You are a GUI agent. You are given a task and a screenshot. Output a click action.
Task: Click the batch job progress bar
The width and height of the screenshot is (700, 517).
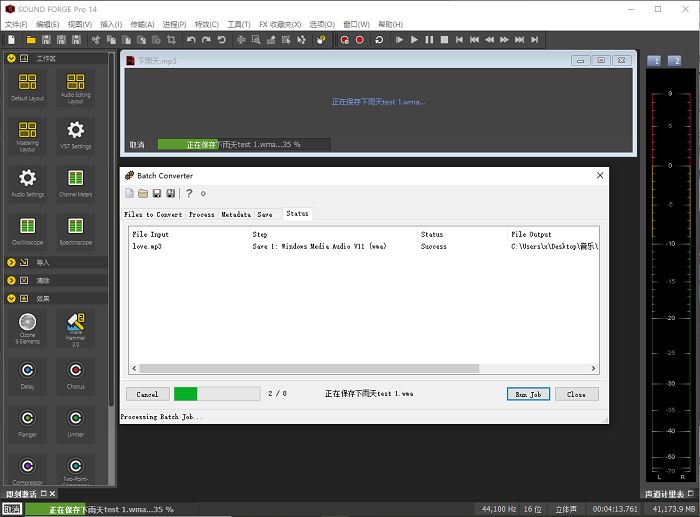click(216, 394)
